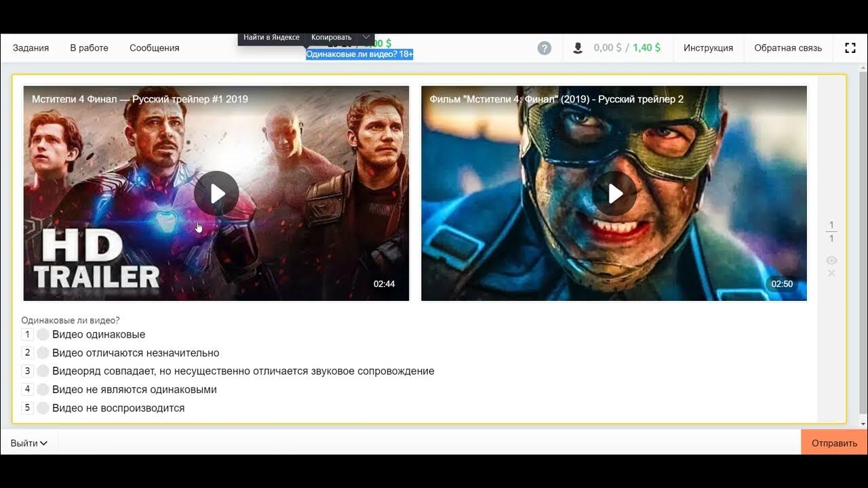This screenshot has height=488, width=868.
Task: Open the "Инструкция" link
Action: coord(708,48)
